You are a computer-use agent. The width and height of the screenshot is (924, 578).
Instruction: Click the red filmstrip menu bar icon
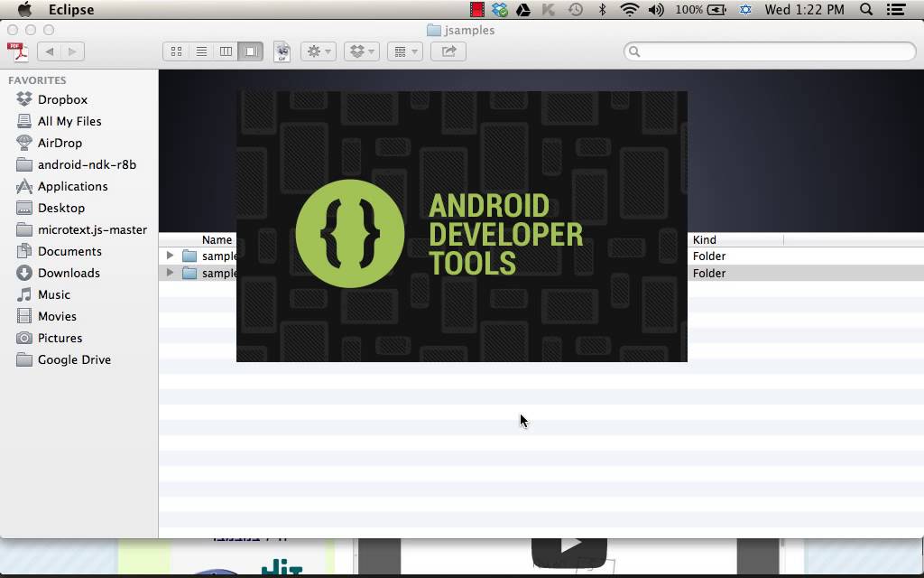[476, 9]
